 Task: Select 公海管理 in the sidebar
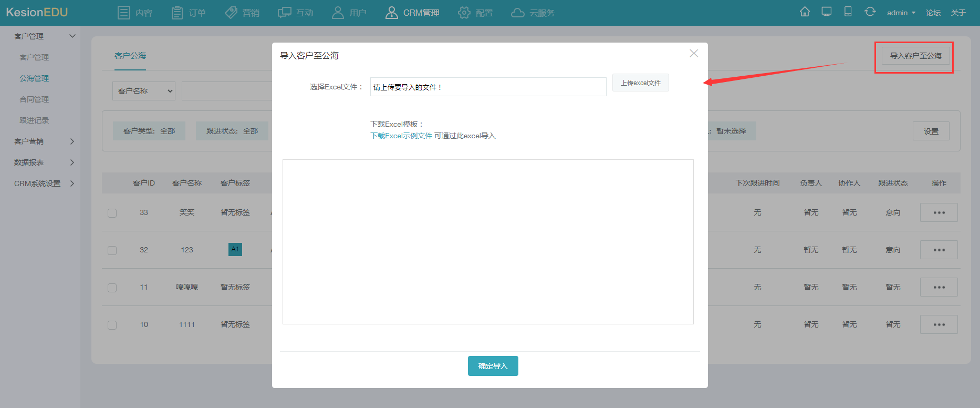pyautogui.click(x=34, y=78)
